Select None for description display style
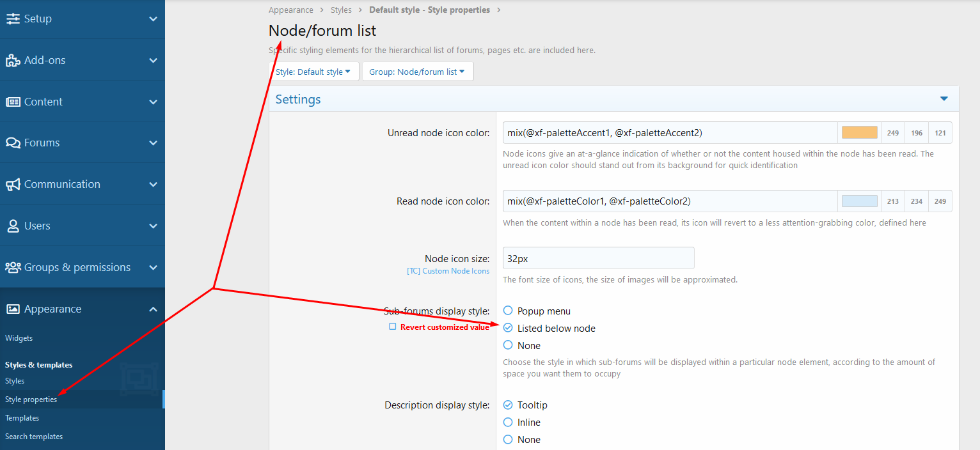Image resolution: width=980 pixels, height=450 pixels. point(508,439)
